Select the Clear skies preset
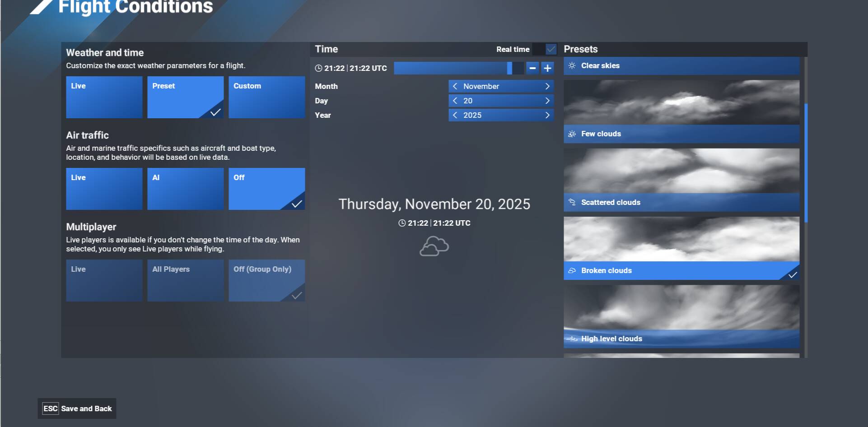Viewport: 868px width, 427px height. tap(681, 65)
